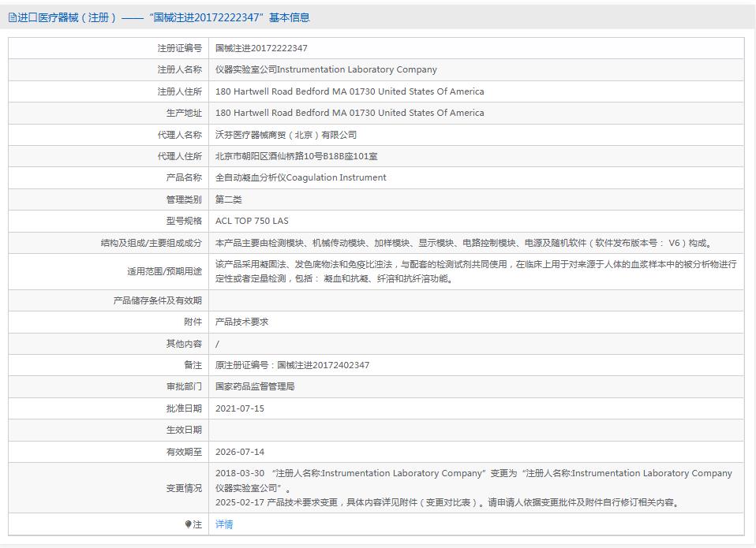Select the 2025-02-17 产品技术要求变更 line
This screenshot has height=548, width=756.
448,502
